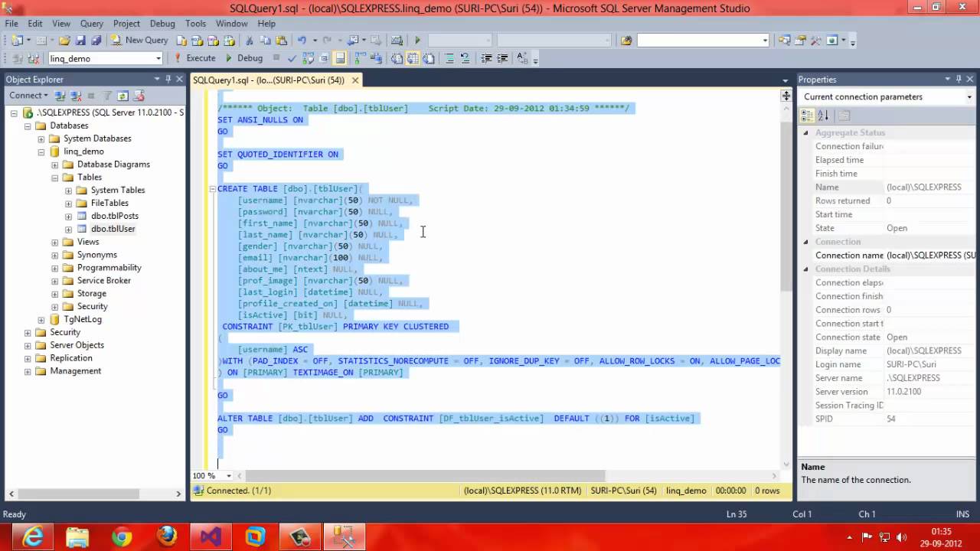The image size is (980, 551).
Task: Collapse the Tables tree node
Action: click(55, 178)
